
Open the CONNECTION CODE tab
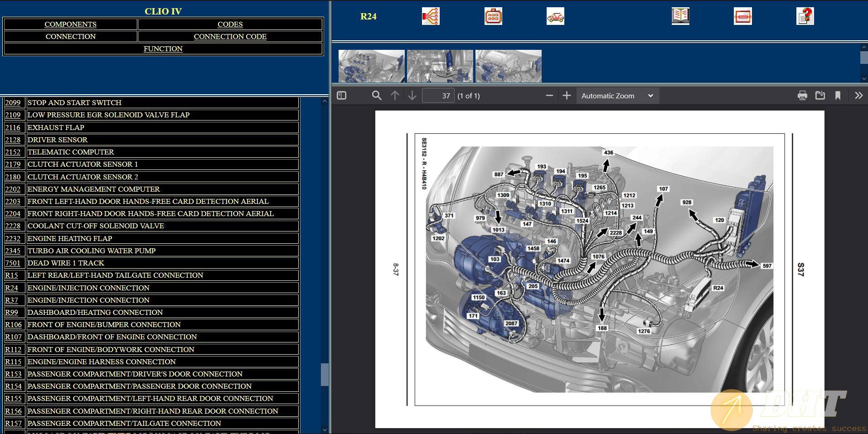click(x=230, y=36)
